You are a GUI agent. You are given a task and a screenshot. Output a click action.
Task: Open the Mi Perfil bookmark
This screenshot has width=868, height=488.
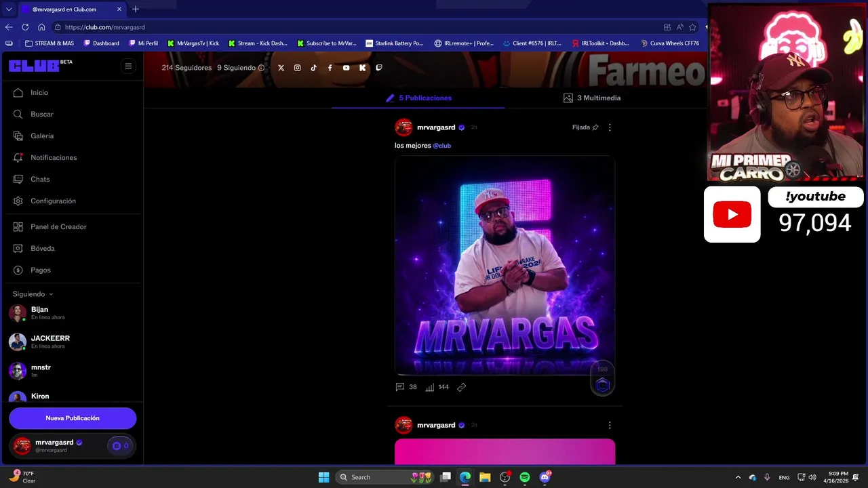point(144,43)
